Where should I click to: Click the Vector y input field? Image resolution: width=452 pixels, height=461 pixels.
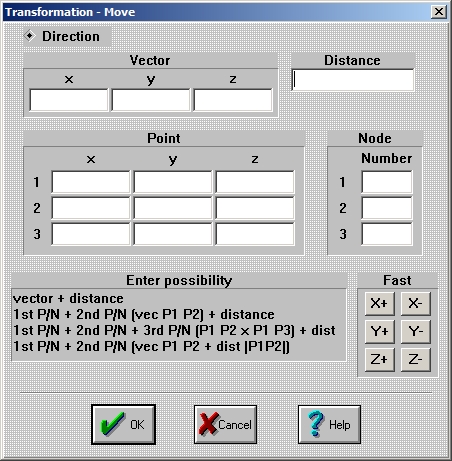151,100
